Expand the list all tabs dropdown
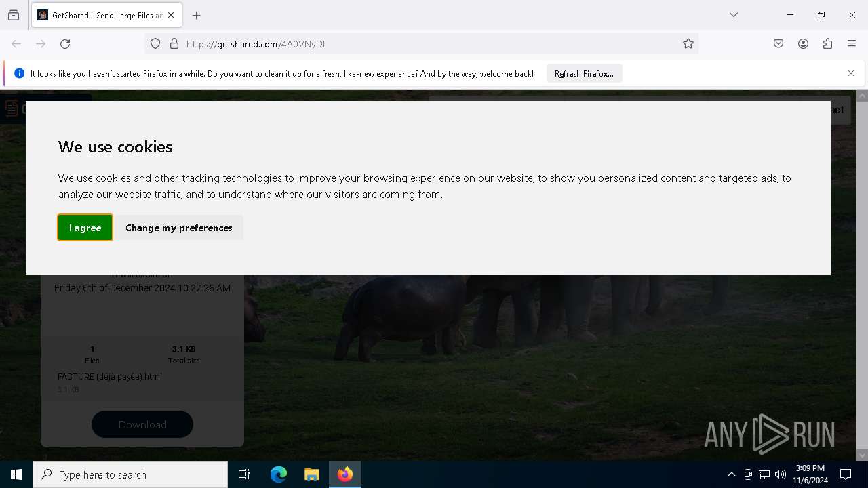 click(x=734, y=15)
